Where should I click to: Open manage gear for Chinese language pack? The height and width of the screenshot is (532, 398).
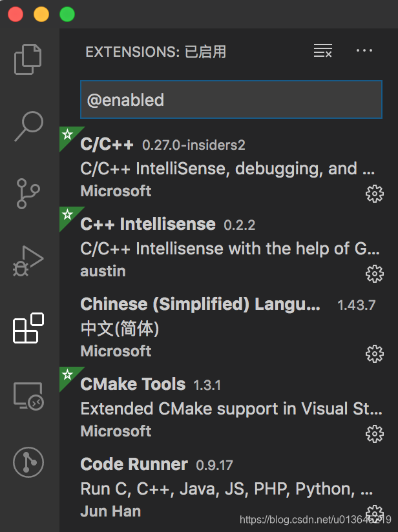(375, 353)
